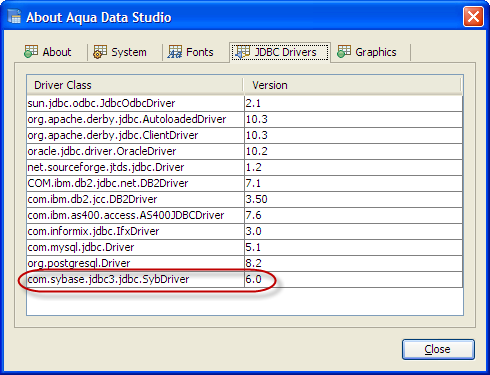Select the sun.jdbc.odbc.JdbcOdbcDriver row
Screen dimensions: 490x375
(245, 103)
